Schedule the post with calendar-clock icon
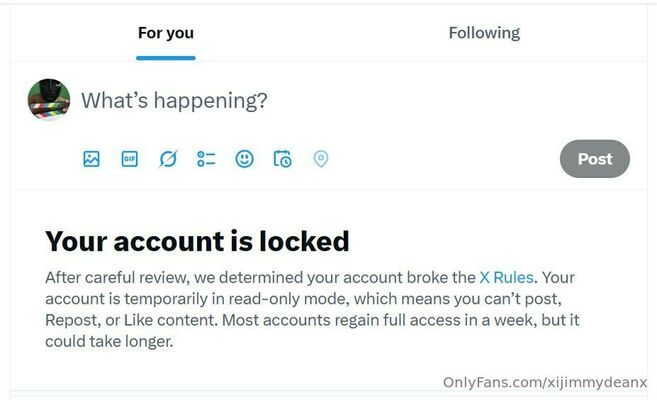 coord(282,159)
